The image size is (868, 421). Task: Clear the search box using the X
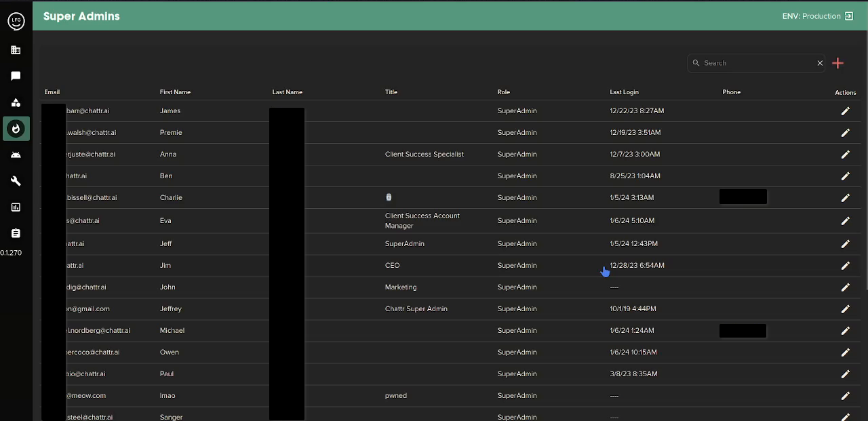click(x=820, y=63)
